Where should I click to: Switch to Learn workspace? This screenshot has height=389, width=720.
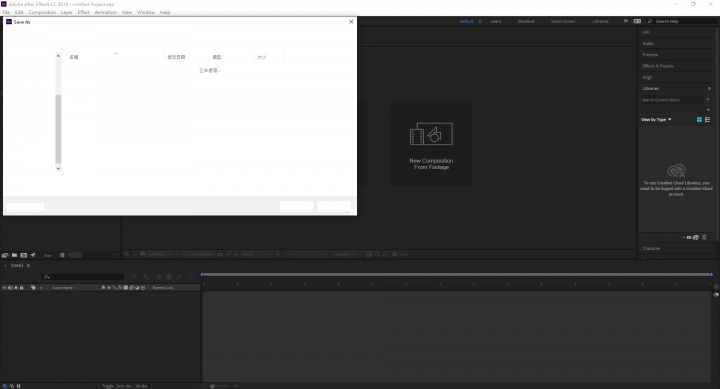495,22
